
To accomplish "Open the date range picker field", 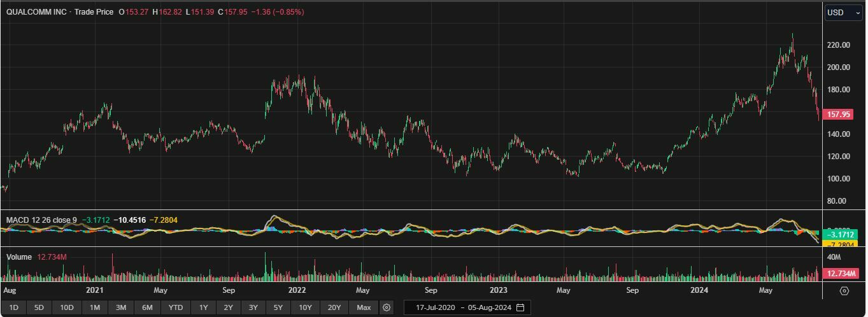I will coord(467,307).
